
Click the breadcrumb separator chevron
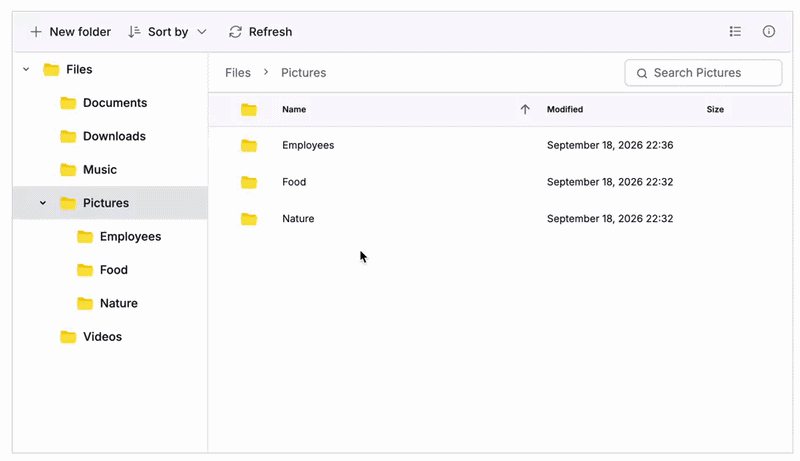pyautogui.click(x=266, y=72)
